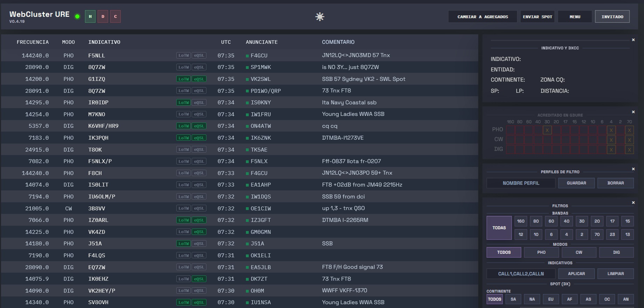Click the eQSL badge on the VK4ZD row
This screenshot has height=308, width=644.
pos(199,232)
